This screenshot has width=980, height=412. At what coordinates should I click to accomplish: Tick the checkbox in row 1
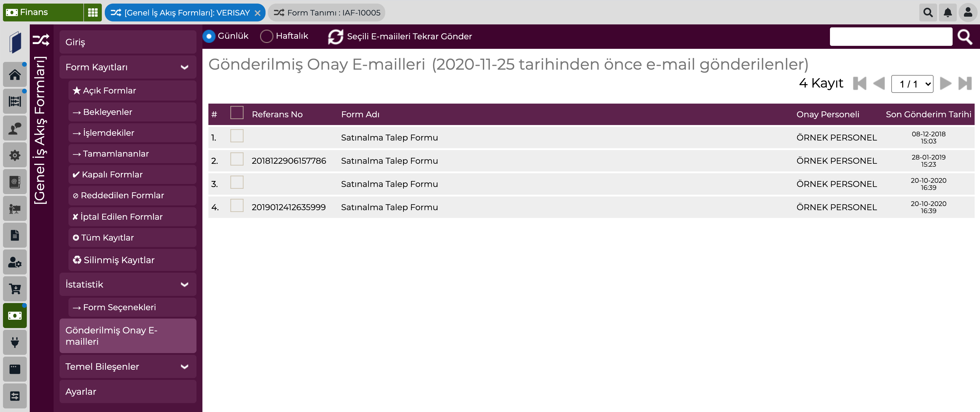(237, 136)
